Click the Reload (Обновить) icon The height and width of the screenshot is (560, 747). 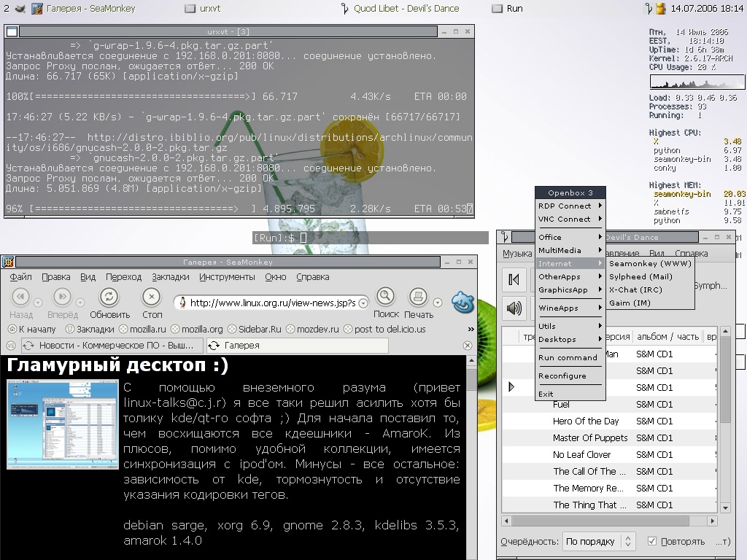(109, 297)
